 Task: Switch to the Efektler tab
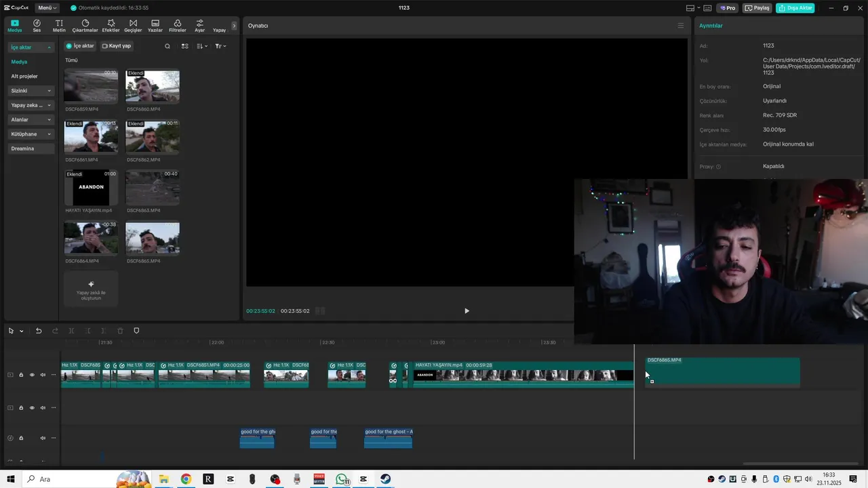[111, 26]
